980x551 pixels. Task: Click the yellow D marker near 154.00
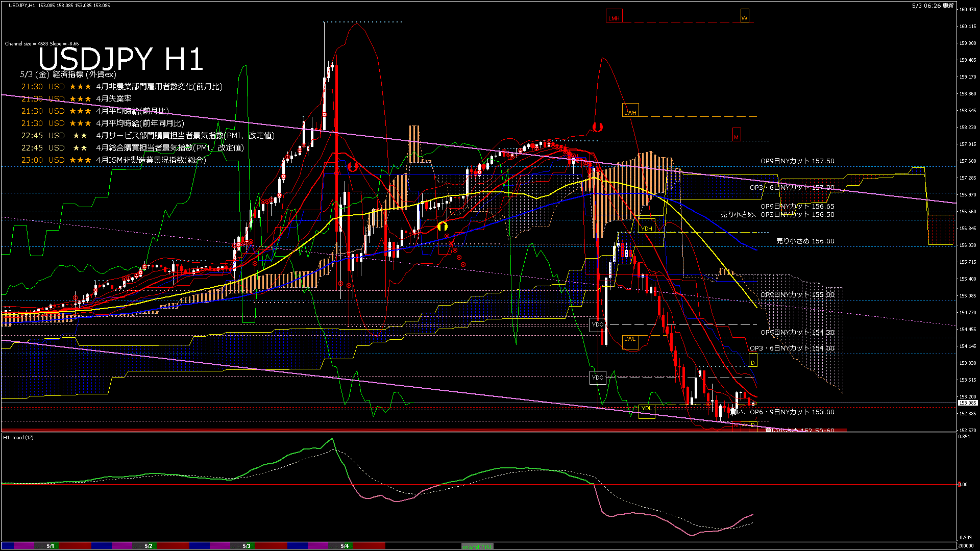click(753, 360)
